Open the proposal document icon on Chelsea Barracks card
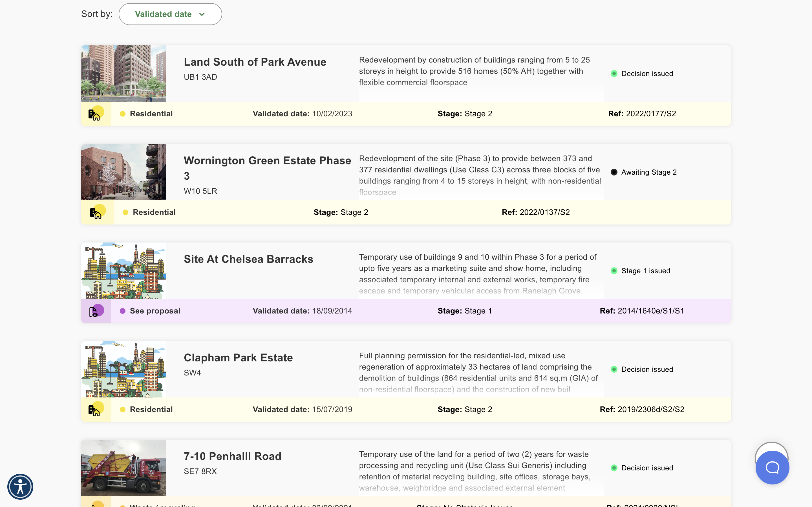812x507 pixels. click(96, 311)
